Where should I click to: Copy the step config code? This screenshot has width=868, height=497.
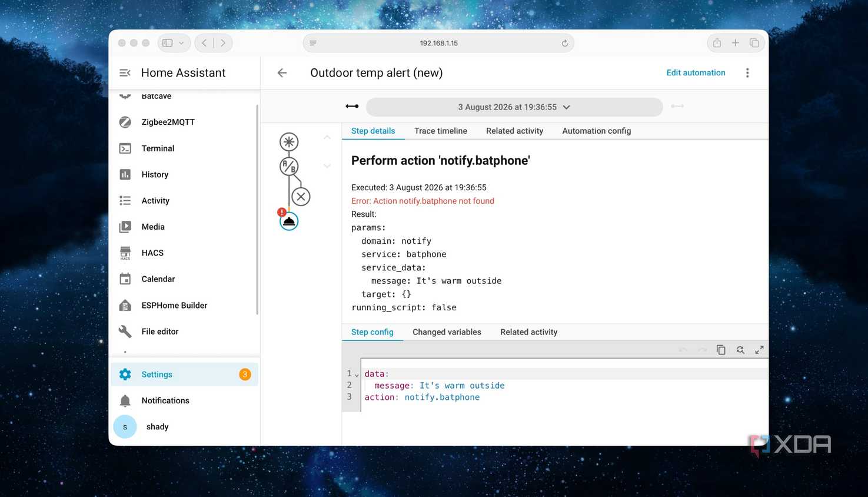721,350
